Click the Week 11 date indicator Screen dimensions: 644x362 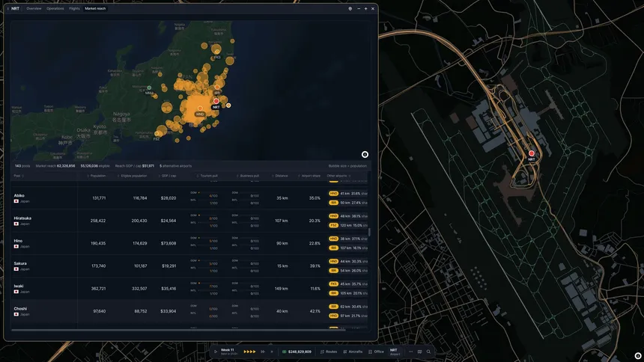[228, 352]
